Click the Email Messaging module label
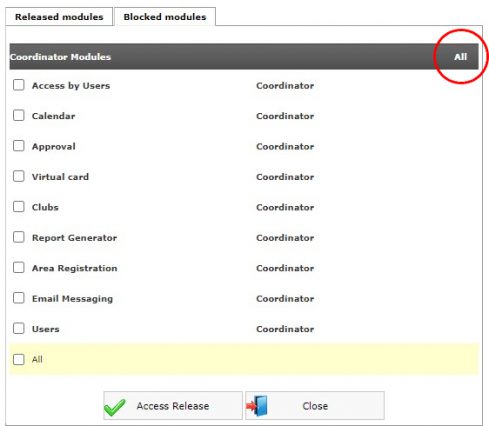This screenshot has height=426, width=489. click(x=72, y=299)
